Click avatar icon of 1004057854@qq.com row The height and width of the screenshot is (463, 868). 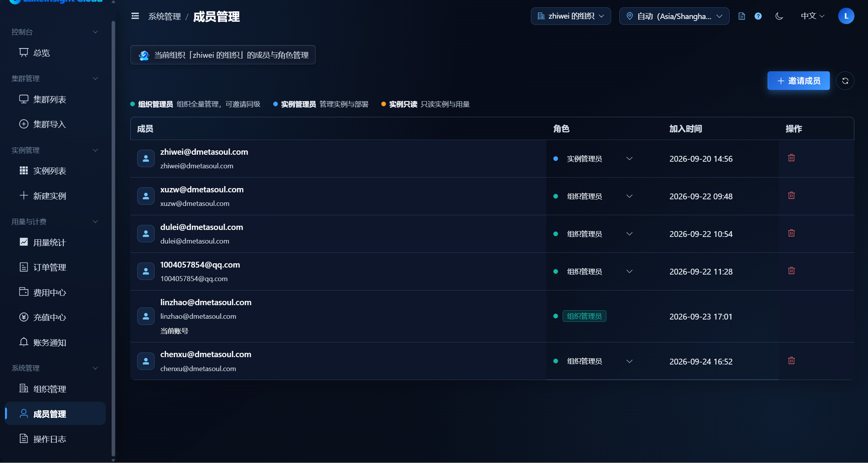pos(146,271)
